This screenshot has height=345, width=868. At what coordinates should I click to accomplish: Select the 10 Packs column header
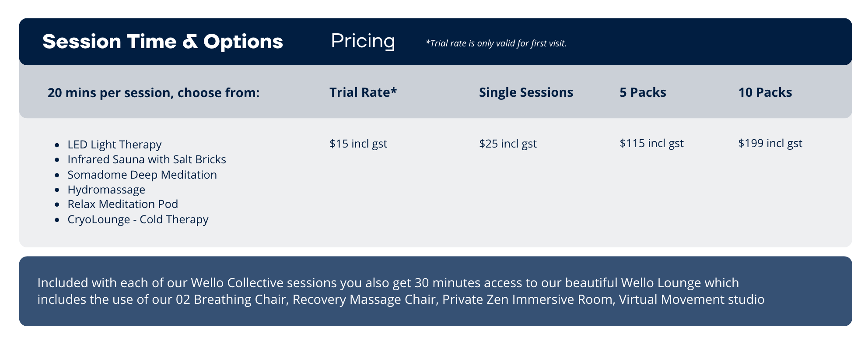click(x=765, y=92)
